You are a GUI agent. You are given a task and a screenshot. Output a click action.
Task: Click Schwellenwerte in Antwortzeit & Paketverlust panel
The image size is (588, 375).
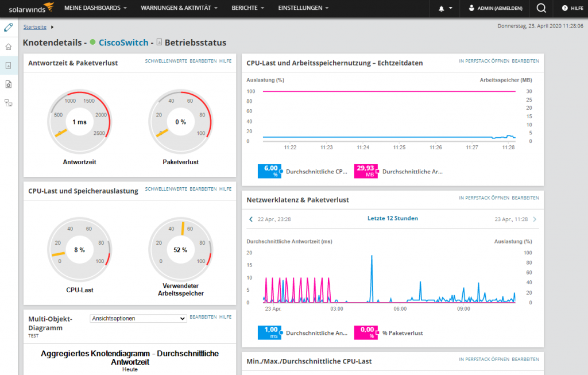coord(166,60)
